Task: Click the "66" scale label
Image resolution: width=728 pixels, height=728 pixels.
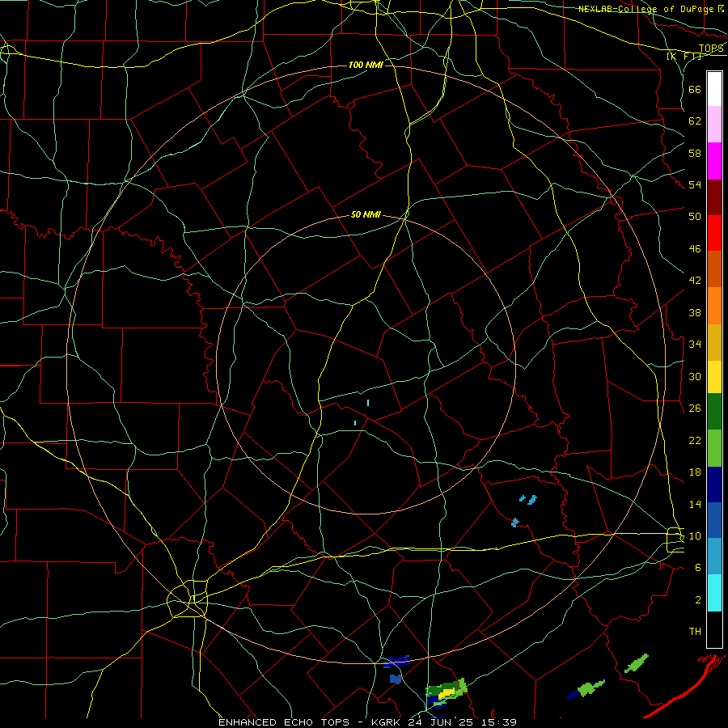Action: click(695, 89)
